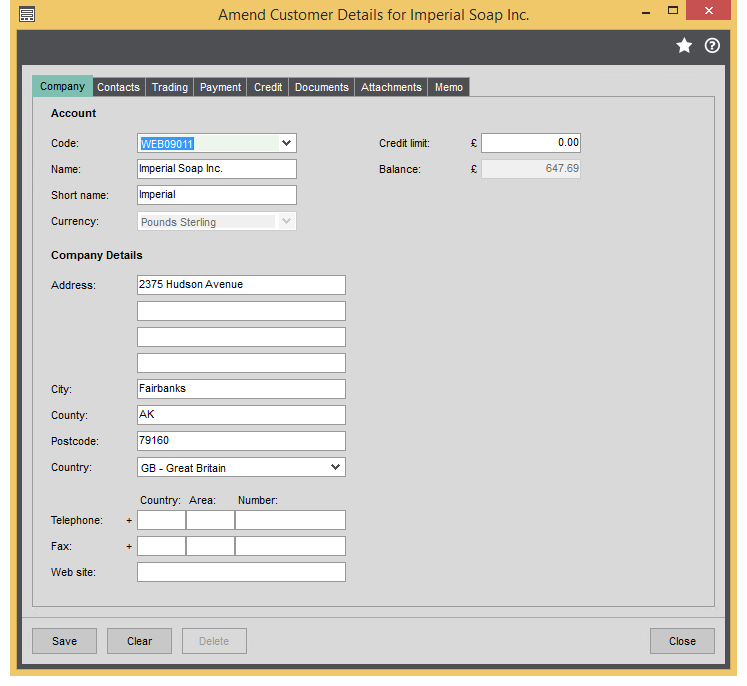747x686 pixels.
Task: Open the Country dropdown list
Action: (x=335, y=467)
